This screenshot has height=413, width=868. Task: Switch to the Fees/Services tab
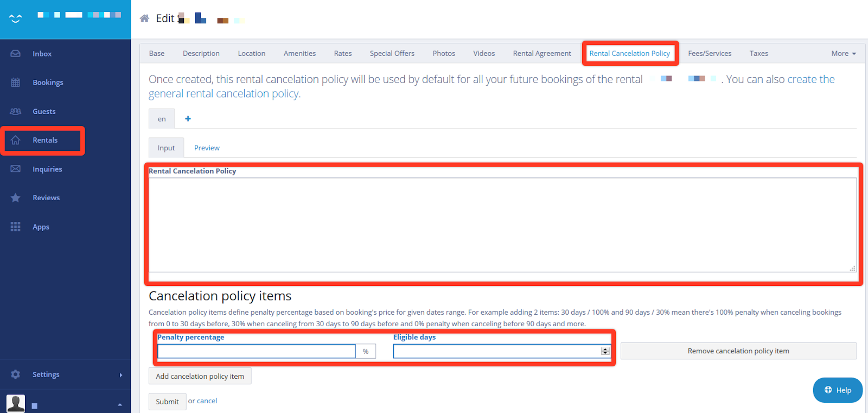pyautogui.click(x=709, y=53)
